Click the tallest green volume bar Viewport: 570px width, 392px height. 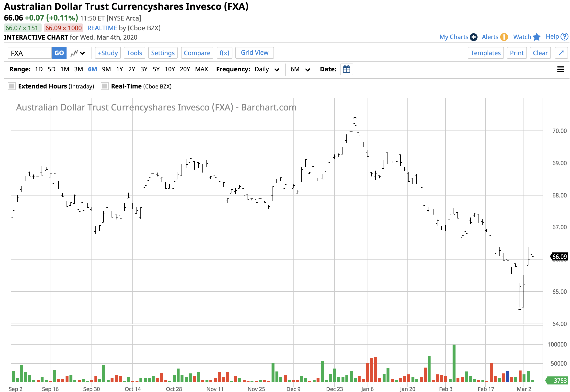click(x=454, y=363)
